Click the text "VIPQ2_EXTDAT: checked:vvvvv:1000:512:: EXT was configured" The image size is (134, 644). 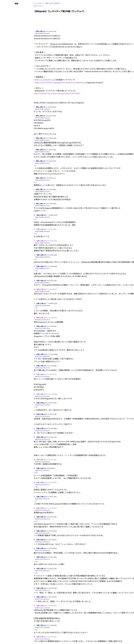[59, 103]
